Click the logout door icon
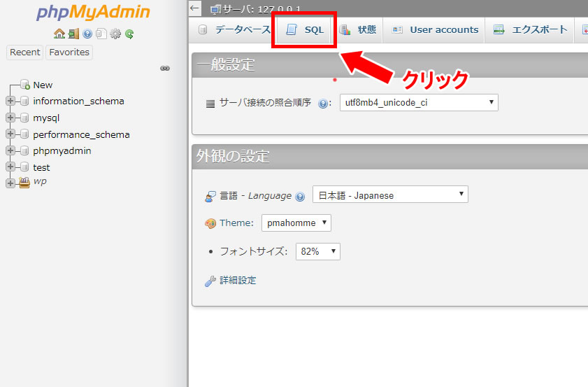The width and height of the screenshot is (588, 387). (x=73, y=34)
